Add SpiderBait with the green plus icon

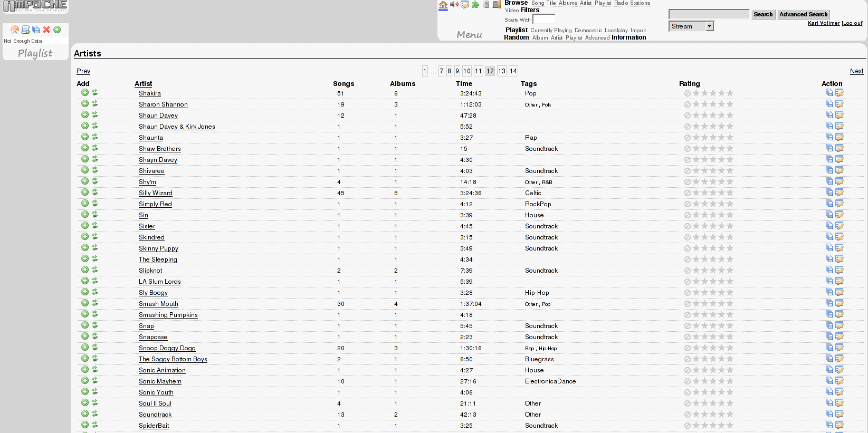(85, 425)
